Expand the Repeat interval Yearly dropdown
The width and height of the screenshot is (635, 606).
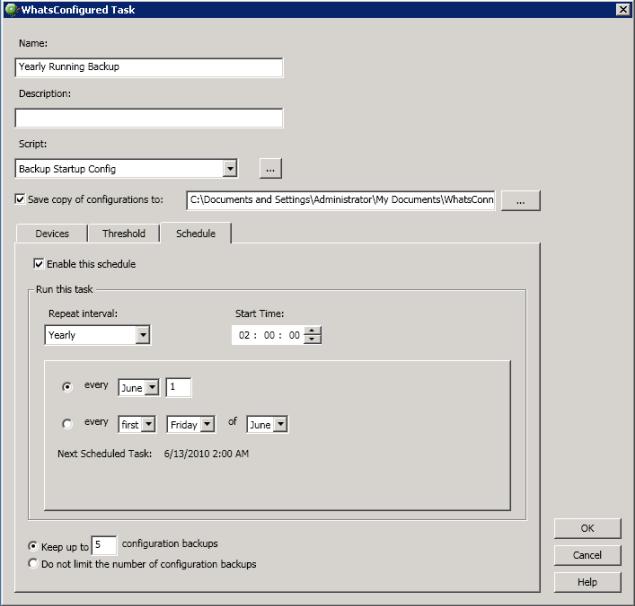tap(142, 335)
